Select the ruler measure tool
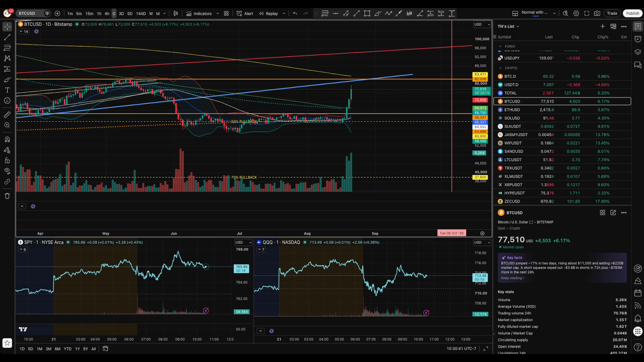Viewport: 644px width, 362px height. coord(7,115)
